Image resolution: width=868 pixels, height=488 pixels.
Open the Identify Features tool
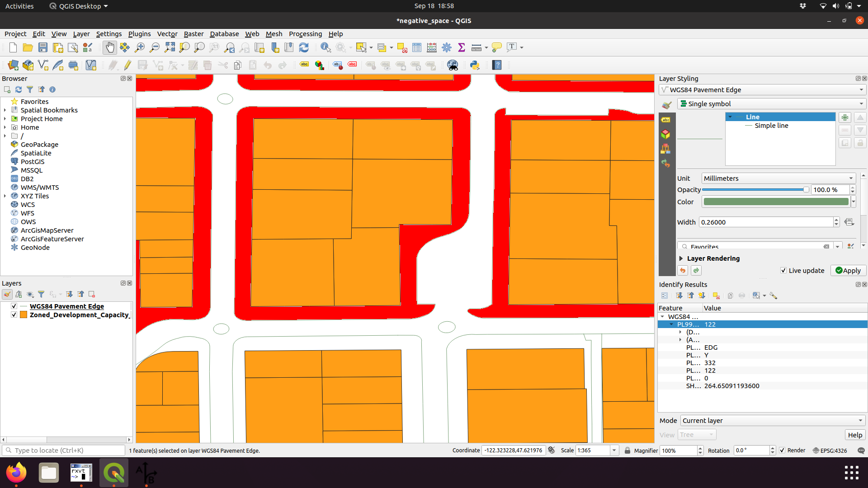pyautogui.click(x=325, y=47)
